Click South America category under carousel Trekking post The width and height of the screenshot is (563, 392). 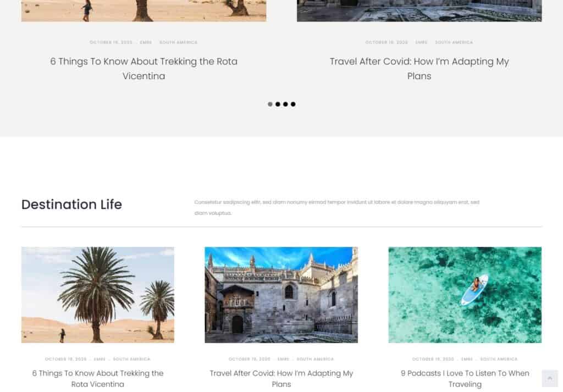pos(178,42)
